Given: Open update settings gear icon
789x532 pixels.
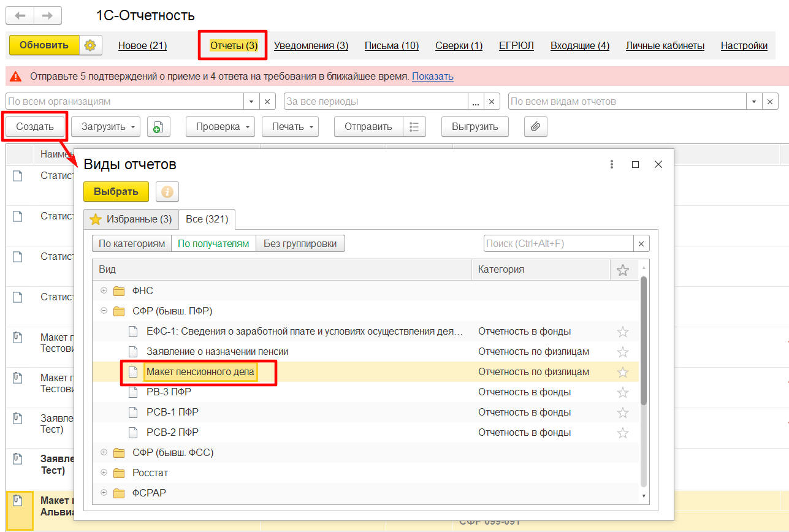Looking at the screenshot, I should pos(91,45).
